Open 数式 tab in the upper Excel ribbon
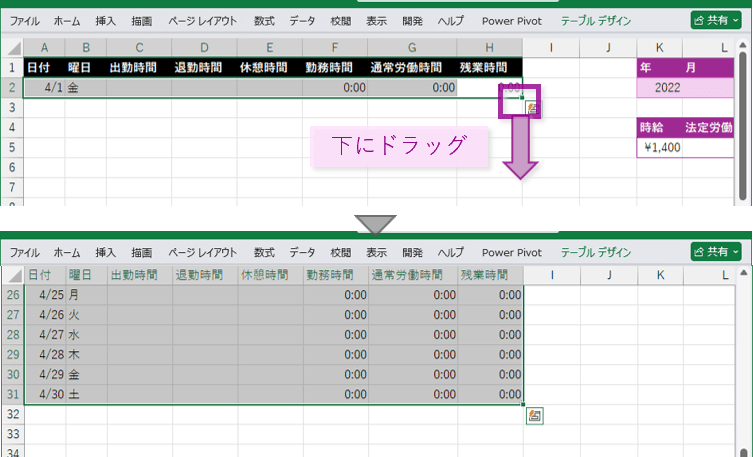The height and width of the screenshot is (457, 753). (x=264, y=21)
